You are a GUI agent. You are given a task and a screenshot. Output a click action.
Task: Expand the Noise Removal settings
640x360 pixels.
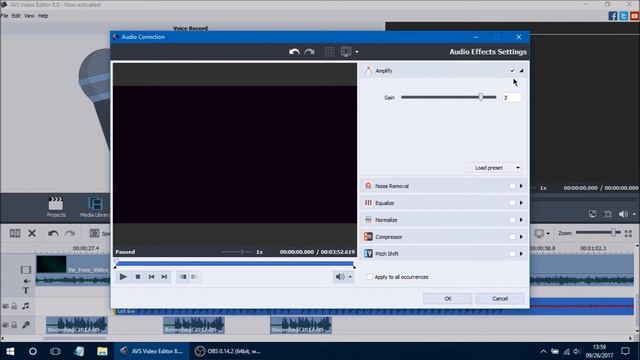[521, 186]
